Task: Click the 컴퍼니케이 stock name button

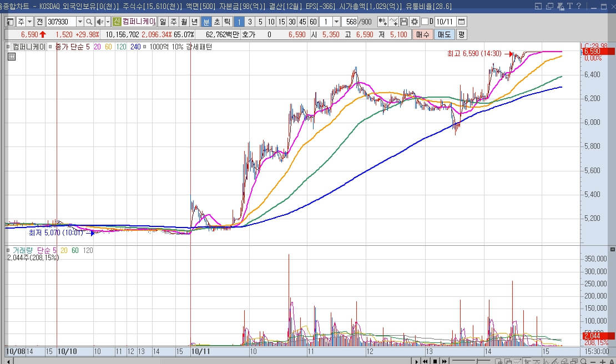Action: pyautogui.click(x=139, y=22)
